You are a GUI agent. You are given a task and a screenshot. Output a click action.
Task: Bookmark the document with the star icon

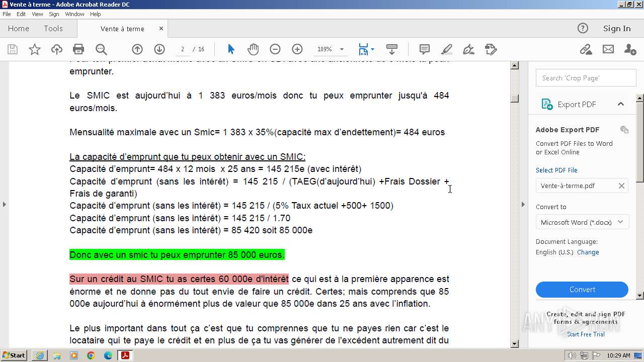(35, 49)
